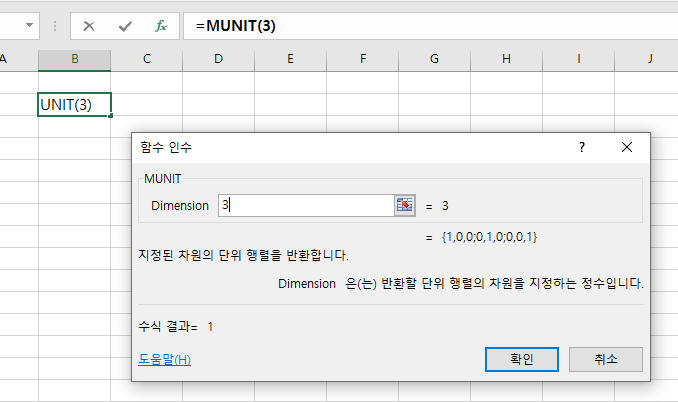Click the formula bar options dots handle
Image resolution: width=678 pixels, height=402 pixels.
point(55,26)
